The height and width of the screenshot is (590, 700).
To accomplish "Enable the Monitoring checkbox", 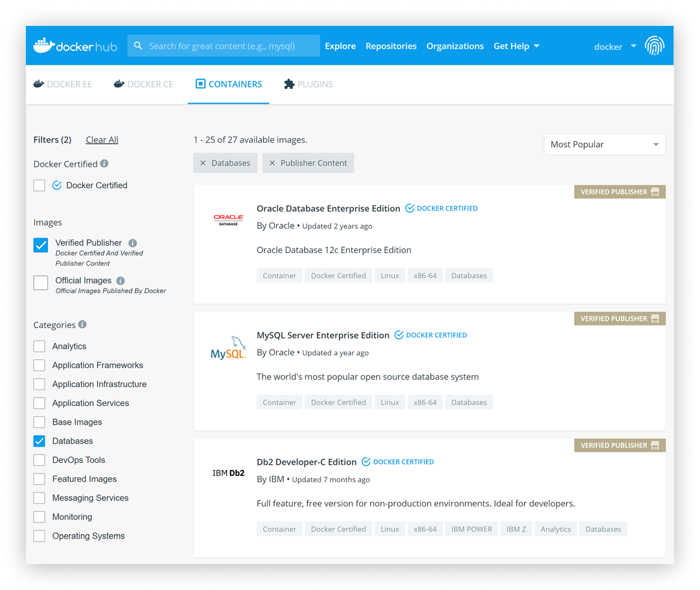I will point(40,517).
